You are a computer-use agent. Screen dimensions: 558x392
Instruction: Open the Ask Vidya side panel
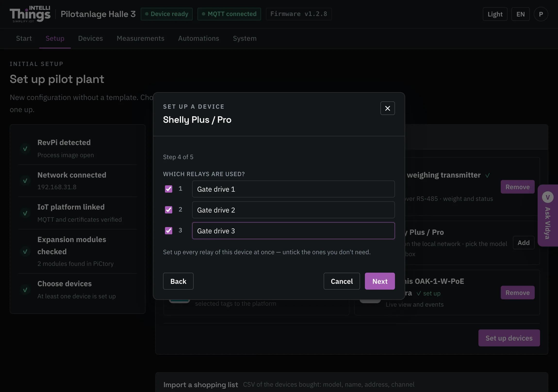coord(548,216)
